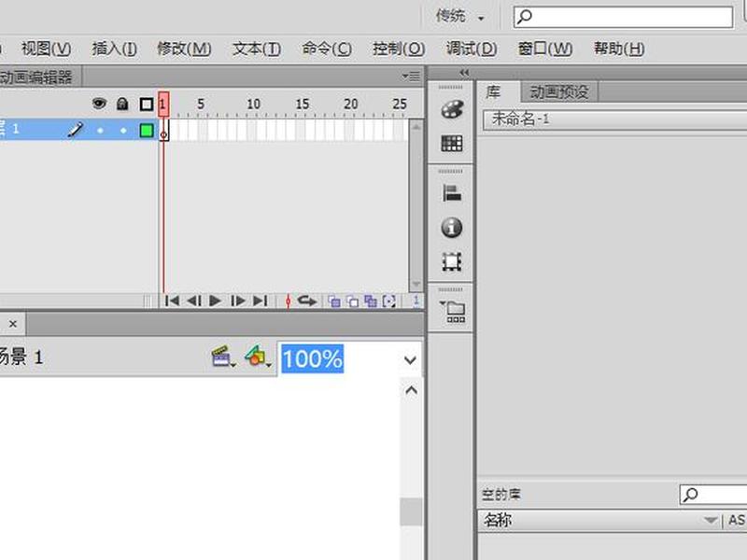Screen dimensions: 747x560
Task: Click the Edit Scene clapperboard icon
Action: [x=222, y=357]
